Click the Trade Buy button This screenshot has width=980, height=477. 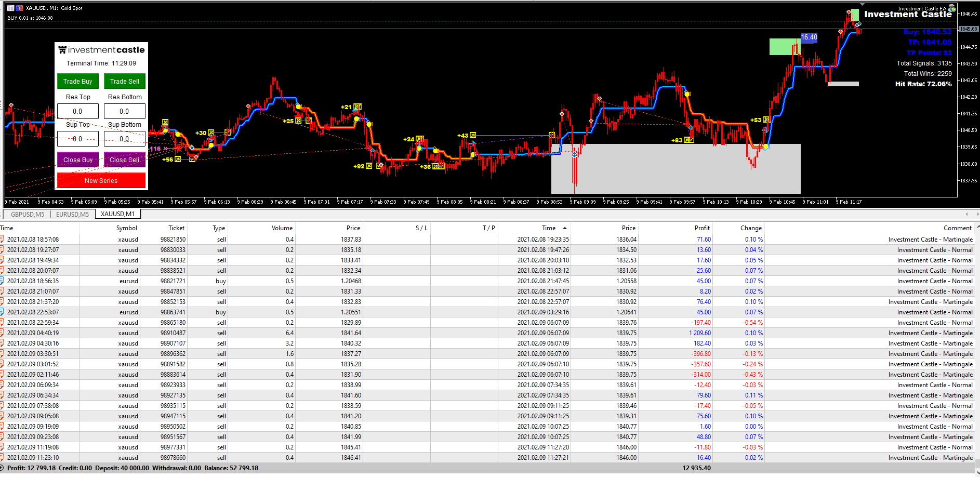coord(78,82)
